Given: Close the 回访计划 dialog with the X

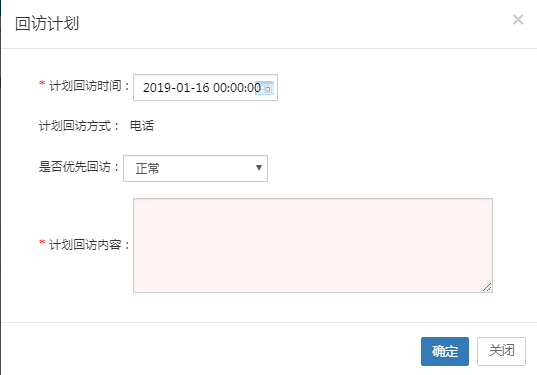Looking at the screenshot, I should click(518, 20).
